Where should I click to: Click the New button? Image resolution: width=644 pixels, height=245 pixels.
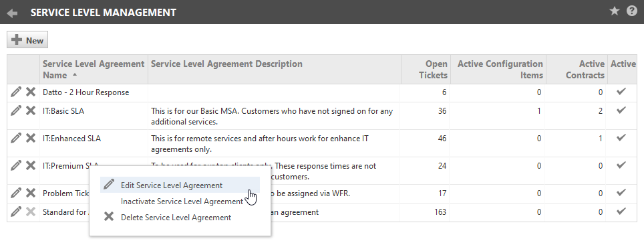pos(27,40)
